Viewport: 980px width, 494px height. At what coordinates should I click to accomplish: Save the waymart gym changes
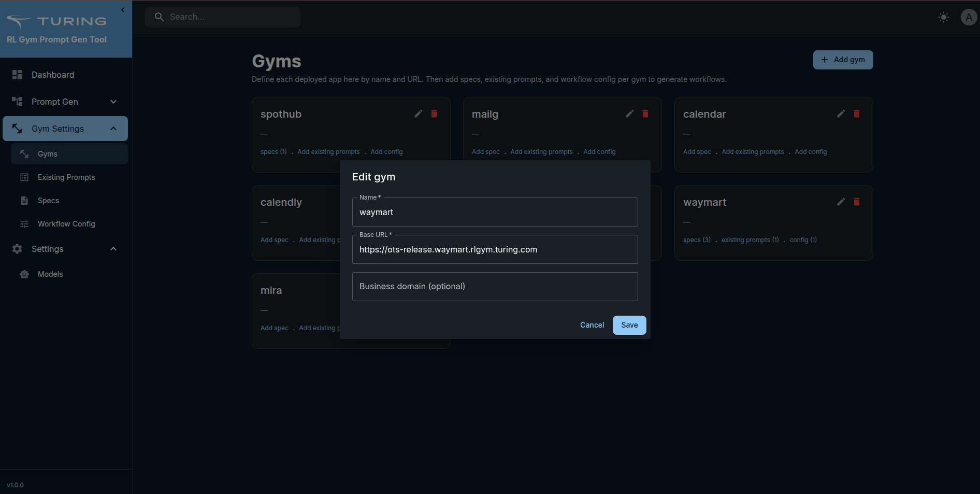[629, 325]
